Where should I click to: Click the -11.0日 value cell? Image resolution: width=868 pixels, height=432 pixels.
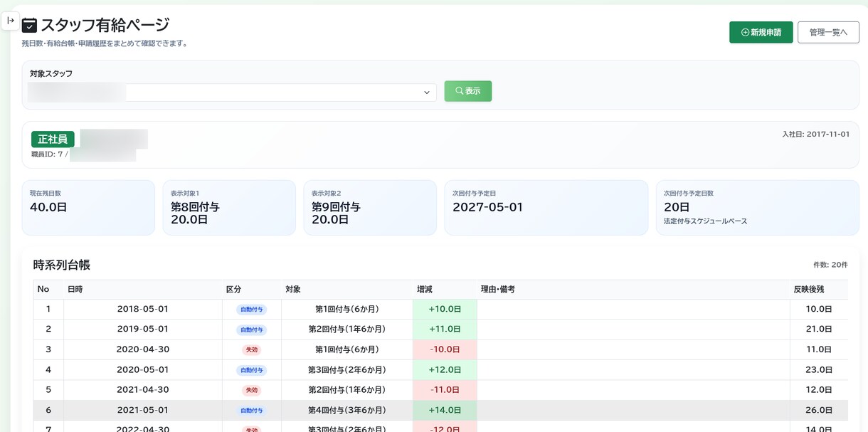click(x=445, y=389)
